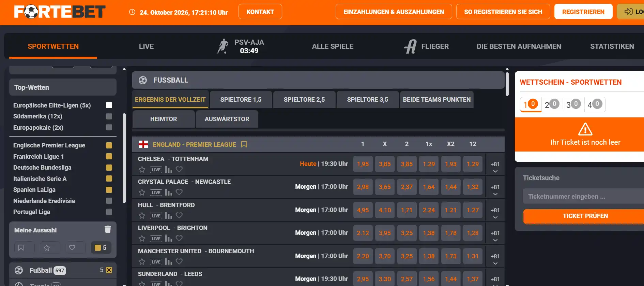Toggle Europäische Elite-Ligen (5x) checkbox
Screen dimensions: 644x286
(x=109, y=105)
